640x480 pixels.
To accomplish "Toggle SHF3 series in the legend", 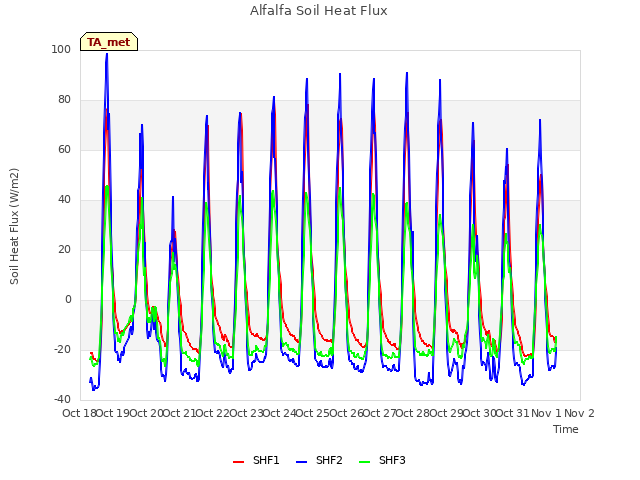I will pyautogui.click(x=382, y=460).
